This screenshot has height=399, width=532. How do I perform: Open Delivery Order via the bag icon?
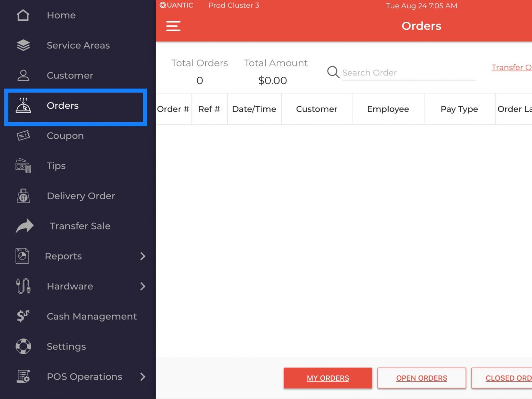click(23, 196)
